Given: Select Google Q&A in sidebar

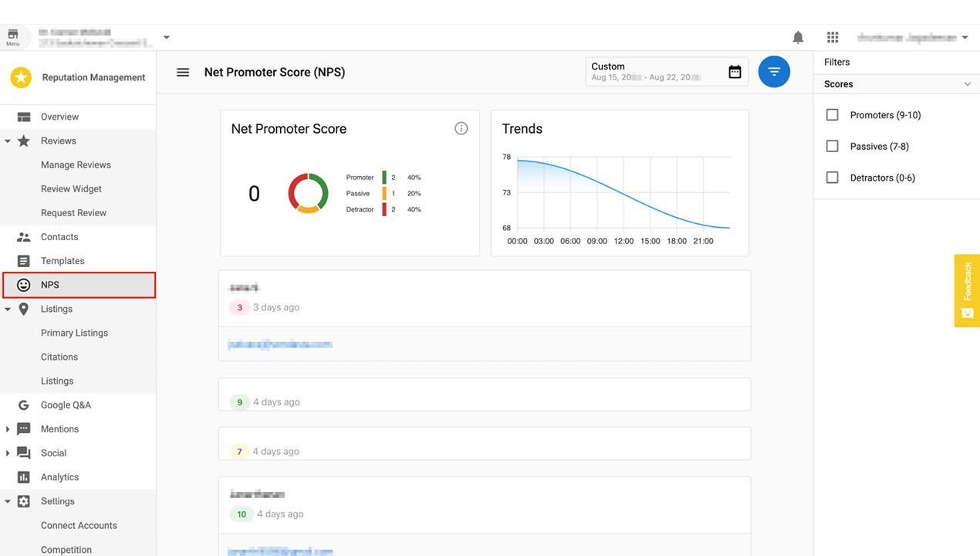Looking at the screenshot, I should coord(66,405).
